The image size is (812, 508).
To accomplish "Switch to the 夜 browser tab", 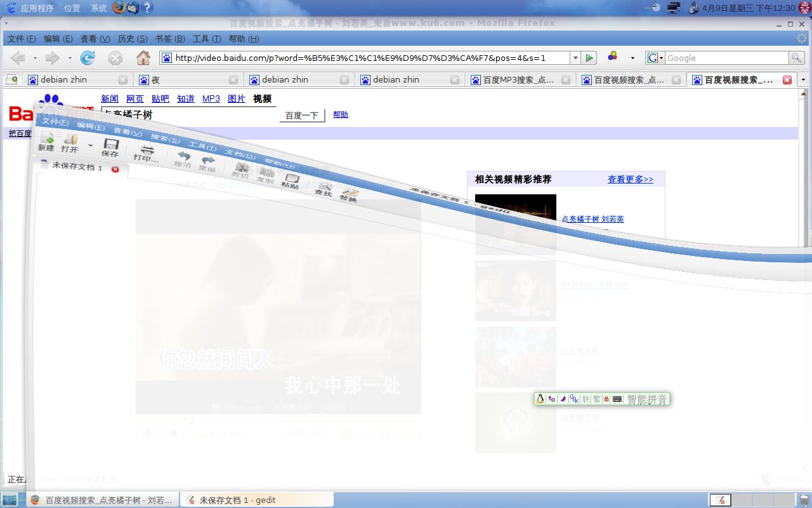I will [x=188, y=80].
